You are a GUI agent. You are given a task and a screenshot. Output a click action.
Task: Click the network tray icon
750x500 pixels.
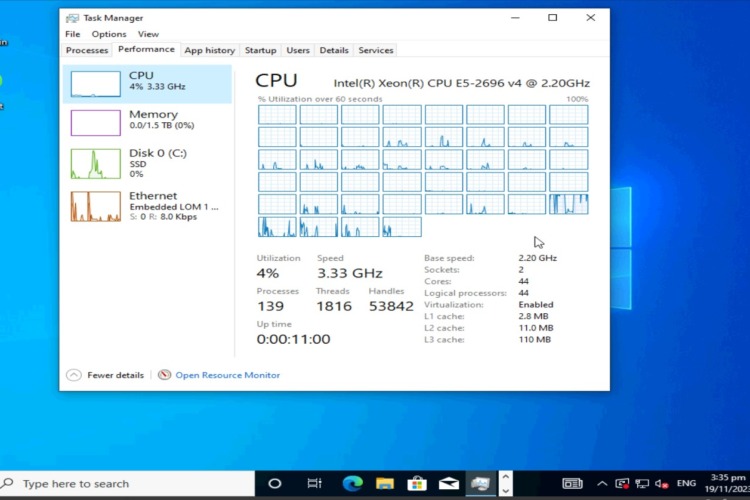pyautogui.click(x=641, y=484)
